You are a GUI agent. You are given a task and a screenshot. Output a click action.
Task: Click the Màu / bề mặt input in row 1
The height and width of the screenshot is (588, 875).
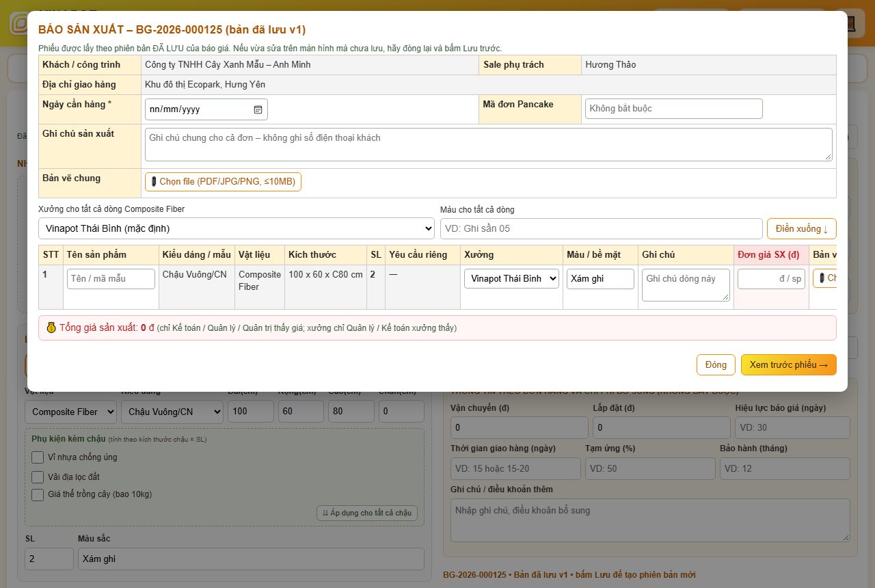tap(600, 279)
